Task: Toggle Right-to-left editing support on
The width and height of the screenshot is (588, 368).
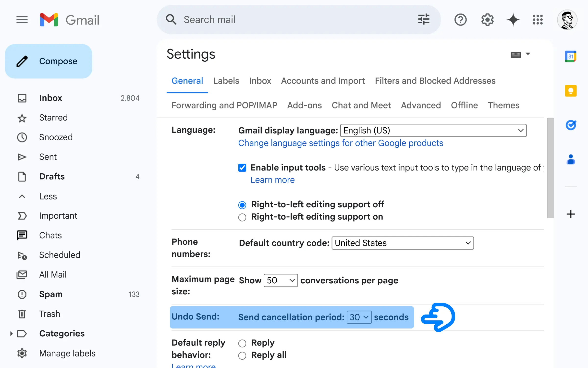Action: [x=242, y=217]
